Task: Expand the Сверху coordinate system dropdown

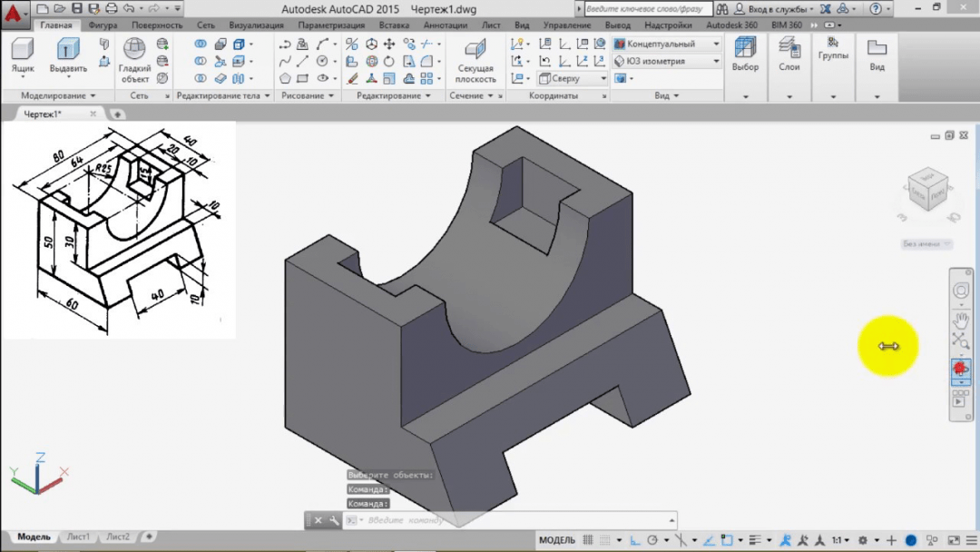Action: [573, 79]
